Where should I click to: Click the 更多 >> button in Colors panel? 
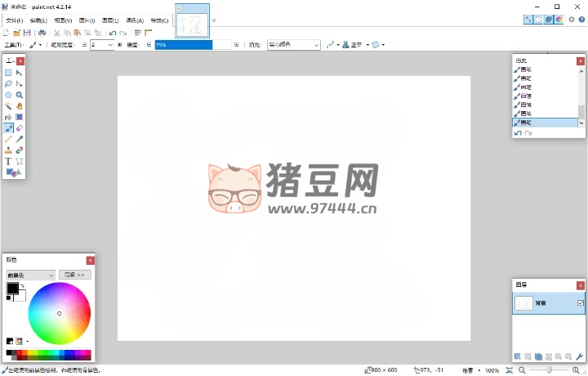click(x=75, y=275)
